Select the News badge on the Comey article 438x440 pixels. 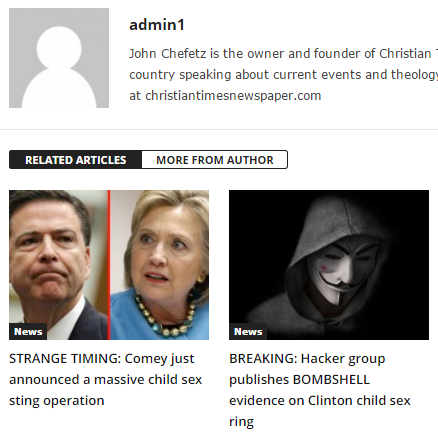pyautogui.click(x=28, y=332)
